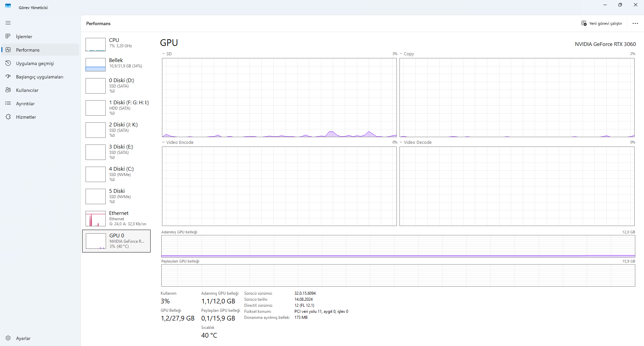
Task: Click the Ayrıntılar list icon
Action: [x=8, y=103]
